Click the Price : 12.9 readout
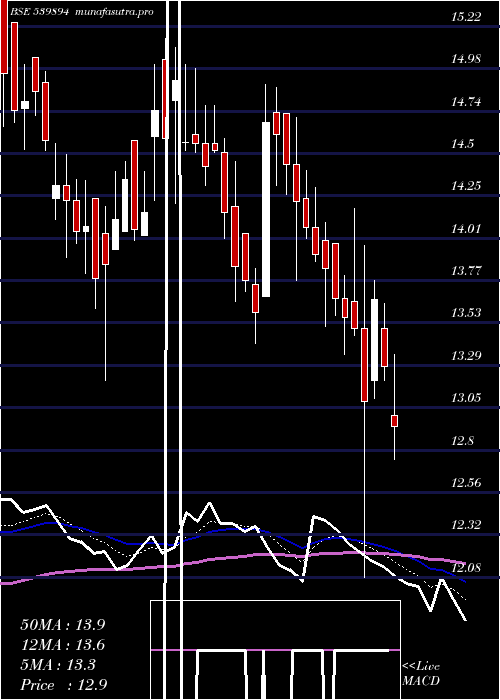 click(64, 685)
